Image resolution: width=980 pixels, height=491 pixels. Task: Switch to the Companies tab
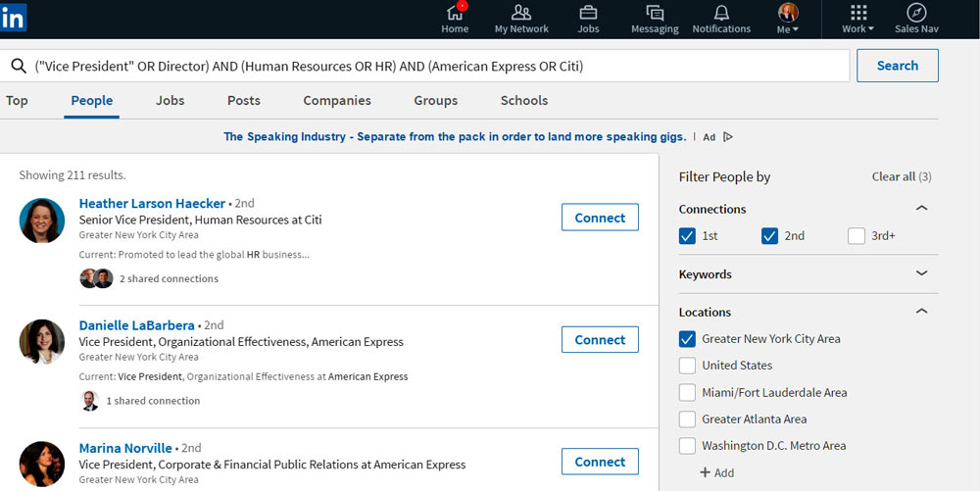(337, 101)
